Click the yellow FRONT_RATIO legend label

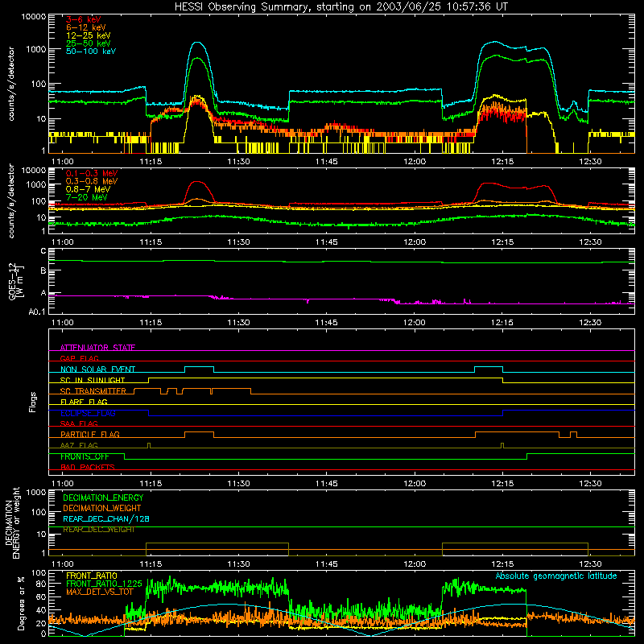[x=91, y=576]
